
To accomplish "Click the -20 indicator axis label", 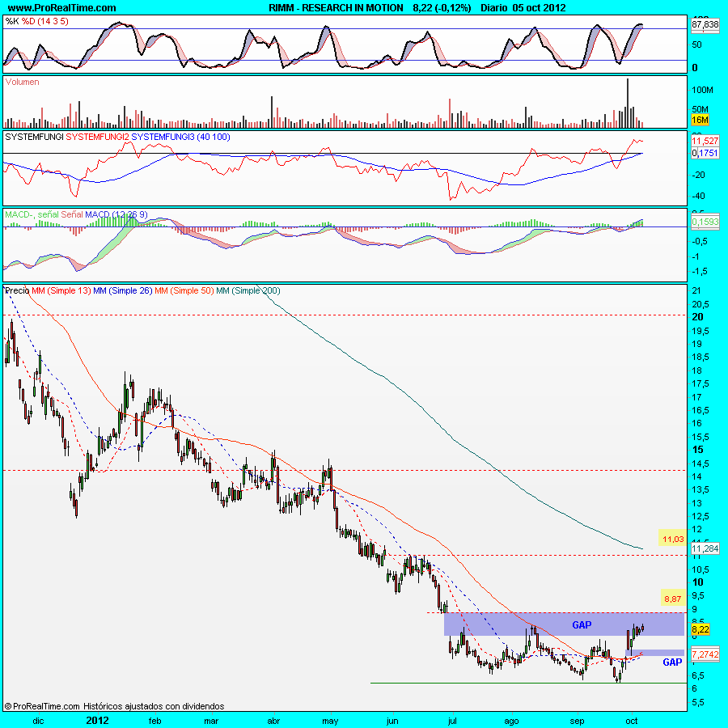I will (699, 175).
